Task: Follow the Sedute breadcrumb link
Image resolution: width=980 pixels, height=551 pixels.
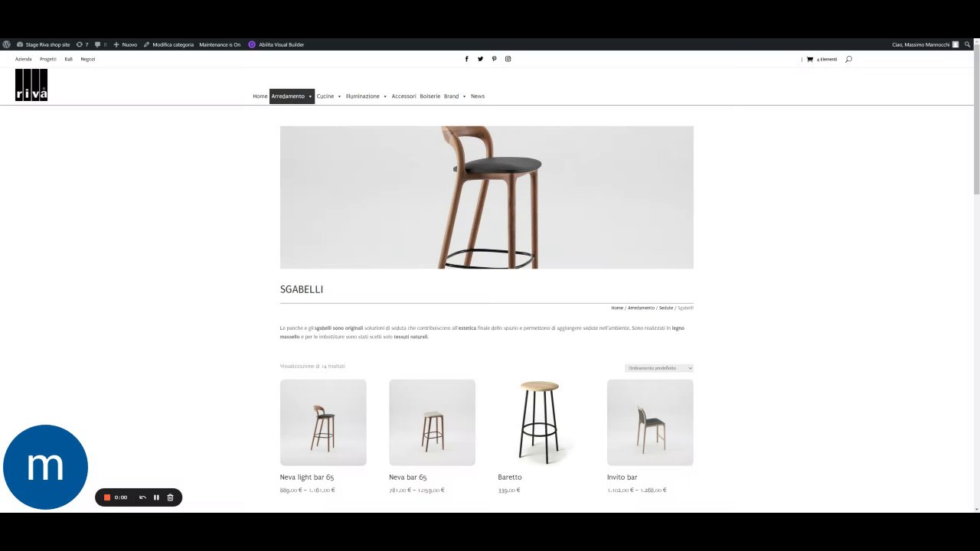Action: coord(666,308)
